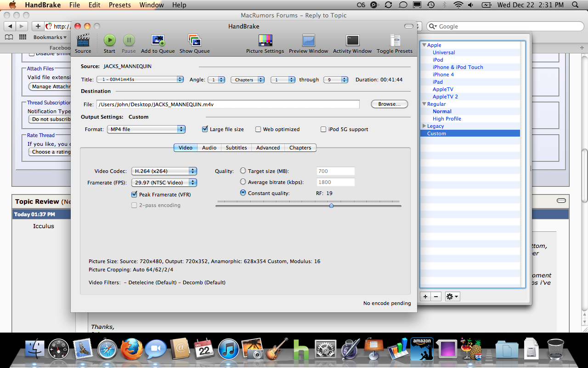Screen dimensions: 588x368
Task: Click the destination File path field
Action: click(x=228, y=104)
